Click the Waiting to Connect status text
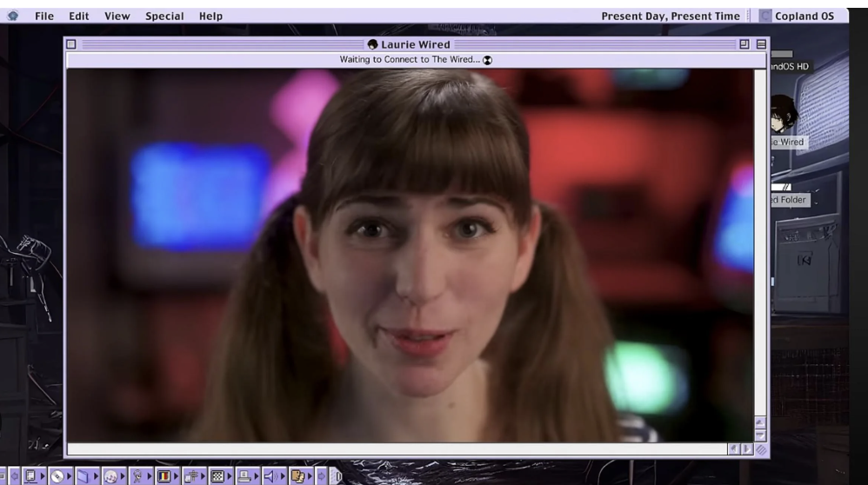 [x=410, y=59]
